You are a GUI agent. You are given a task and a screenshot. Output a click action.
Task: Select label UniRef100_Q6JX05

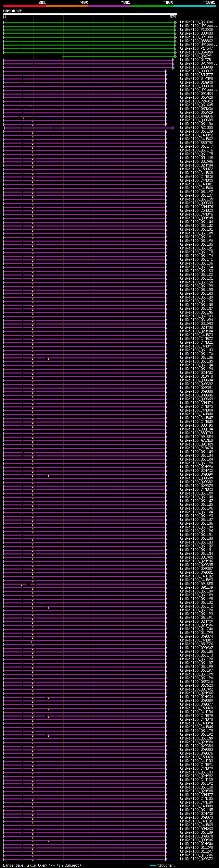click(196, 105)
